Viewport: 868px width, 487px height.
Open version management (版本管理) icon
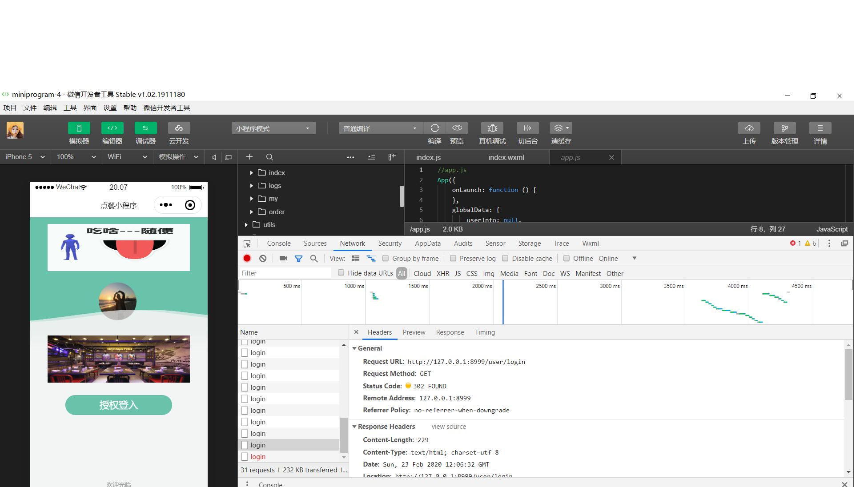click(785, 128)
